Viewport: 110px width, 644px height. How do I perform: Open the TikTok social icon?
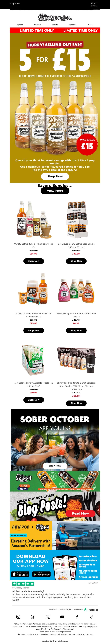pos(91,617)
